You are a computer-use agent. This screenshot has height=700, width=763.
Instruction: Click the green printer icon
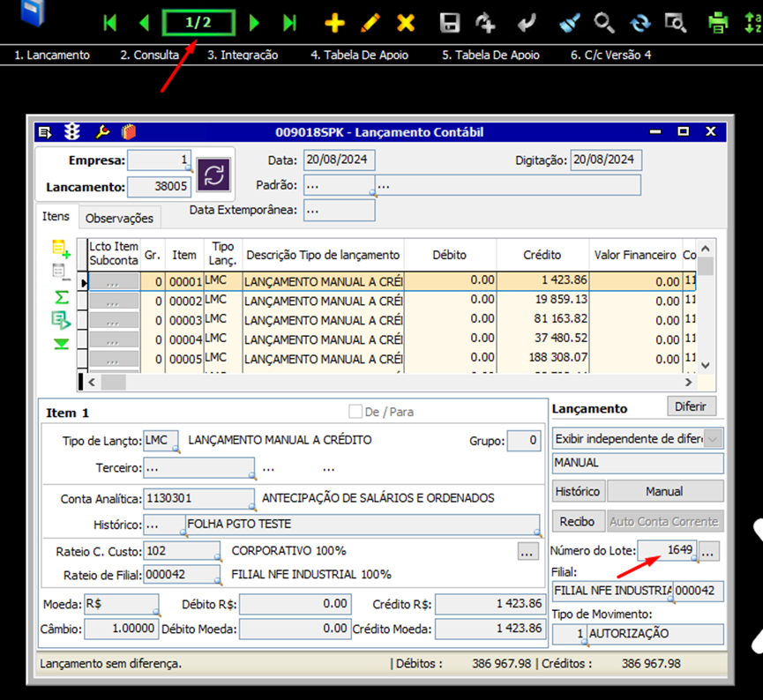pos(720,23)
